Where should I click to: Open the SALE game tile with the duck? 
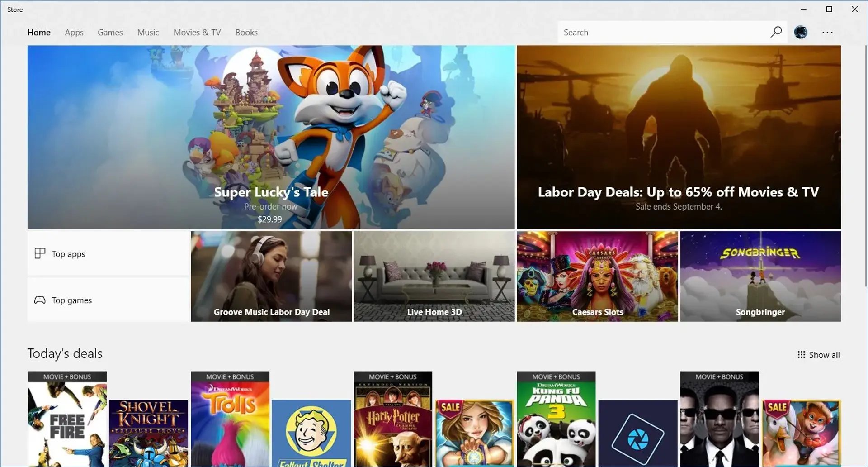point(801,433)
